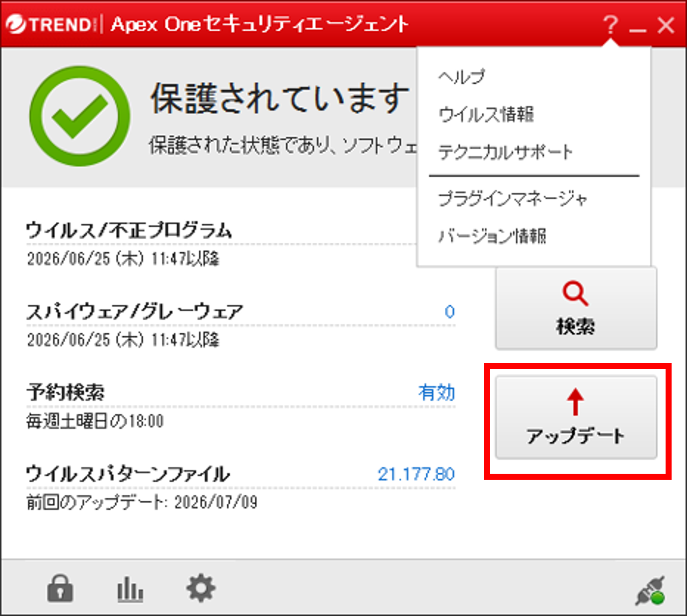Click the spyware count link 0
This screenshot has width=687, height=616.
pyautogui.click(x=449, y=312)
